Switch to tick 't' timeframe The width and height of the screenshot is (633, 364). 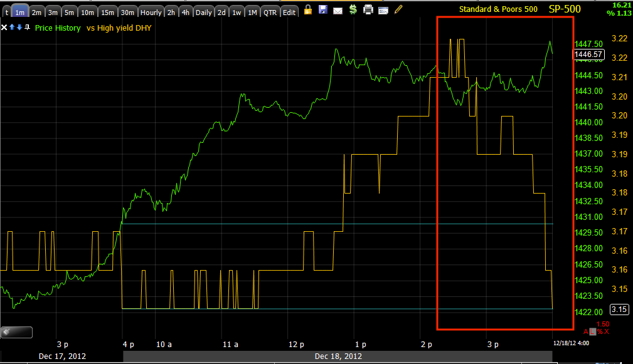click(x=6, y=13)
